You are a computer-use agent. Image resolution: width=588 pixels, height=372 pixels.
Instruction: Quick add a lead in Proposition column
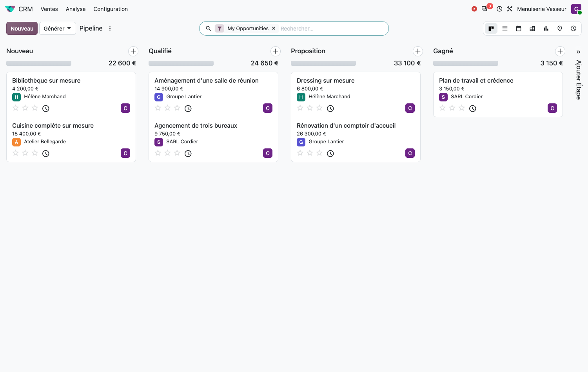click(x=418, y=51)
